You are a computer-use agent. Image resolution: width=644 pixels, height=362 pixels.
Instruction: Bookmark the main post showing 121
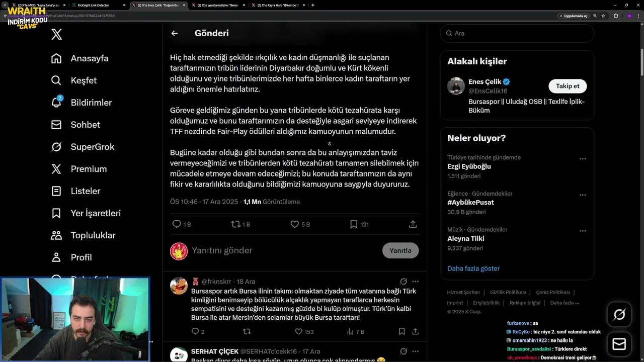(354, 224)
